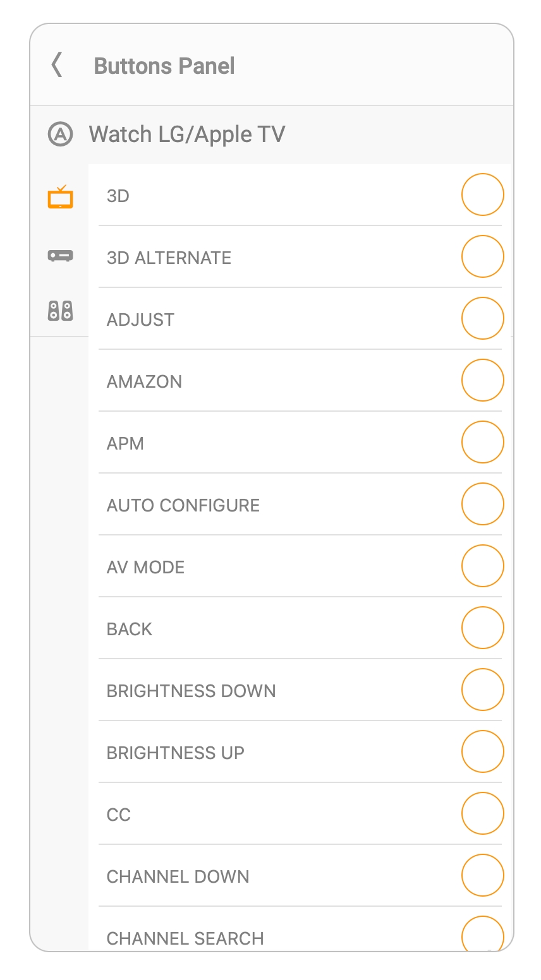541x980 pixels.
Task: Go back using the left chevron
Action: [57, 65]
